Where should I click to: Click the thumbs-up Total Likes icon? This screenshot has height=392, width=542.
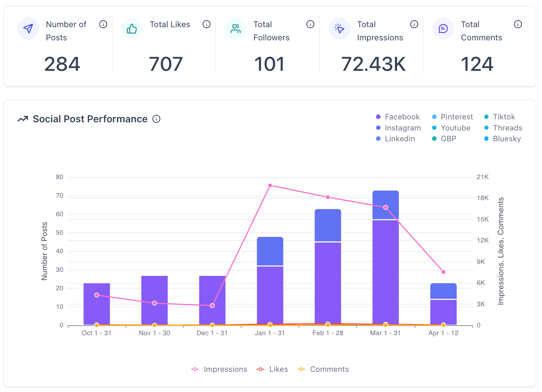132,28
